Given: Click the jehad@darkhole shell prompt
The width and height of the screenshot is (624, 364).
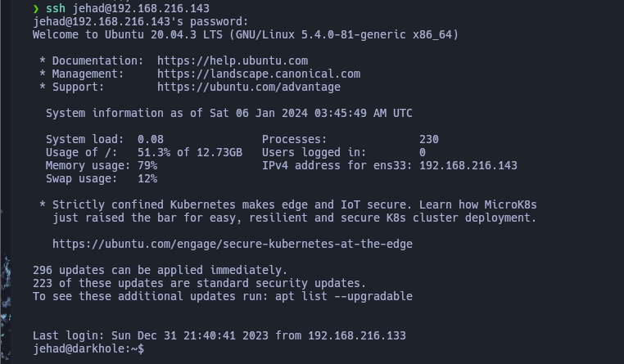Looking at the screenshot, I should (88, 348).
